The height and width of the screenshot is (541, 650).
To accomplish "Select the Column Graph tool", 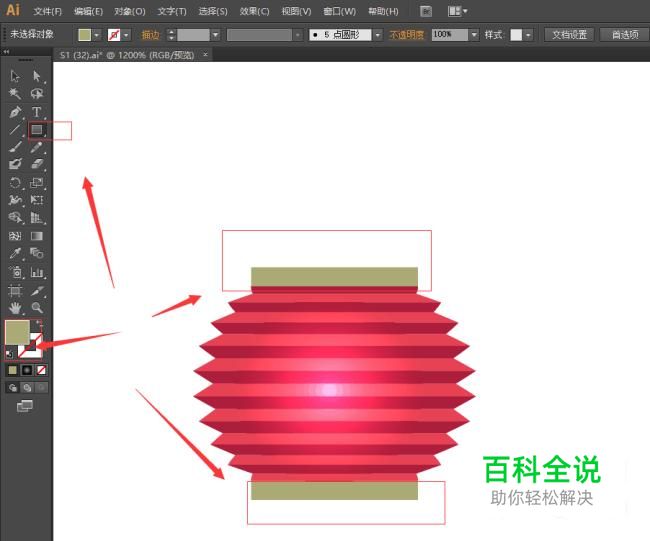I will click(x=37, y=272).
